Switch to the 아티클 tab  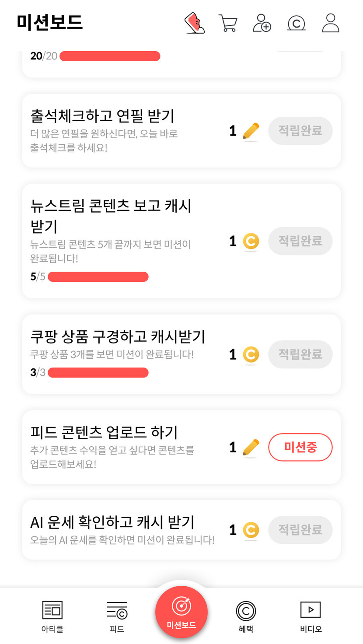pos(52,616)
